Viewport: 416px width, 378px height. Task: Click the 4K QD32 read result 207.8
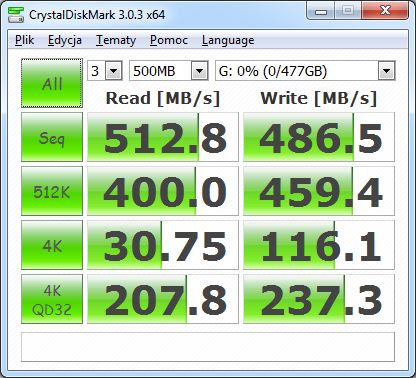[163, 299]
